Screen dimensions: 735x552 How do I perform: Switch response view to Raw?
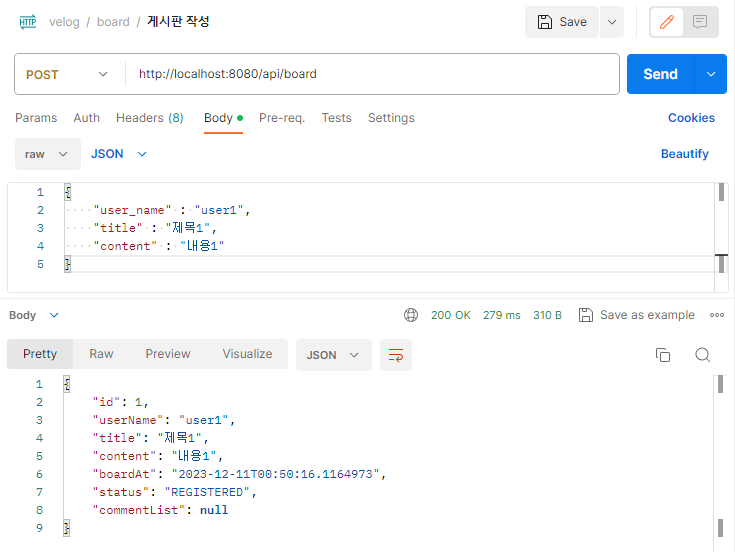101,354
